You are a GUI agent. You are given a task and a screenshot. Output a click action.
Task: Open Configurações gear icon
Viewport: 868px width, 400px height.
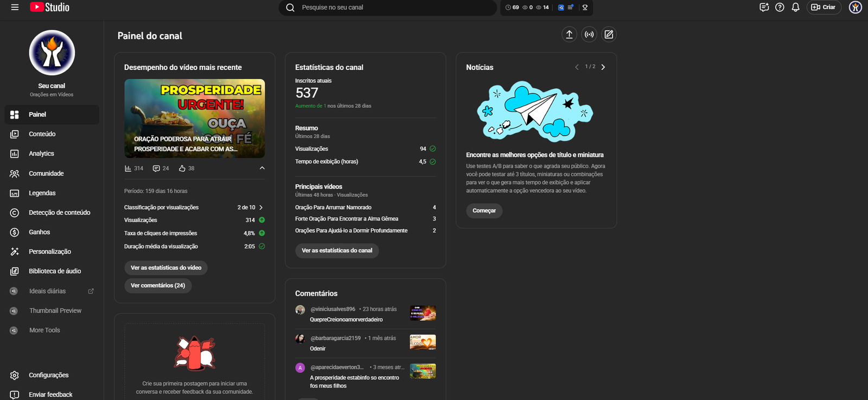[15, 375]
